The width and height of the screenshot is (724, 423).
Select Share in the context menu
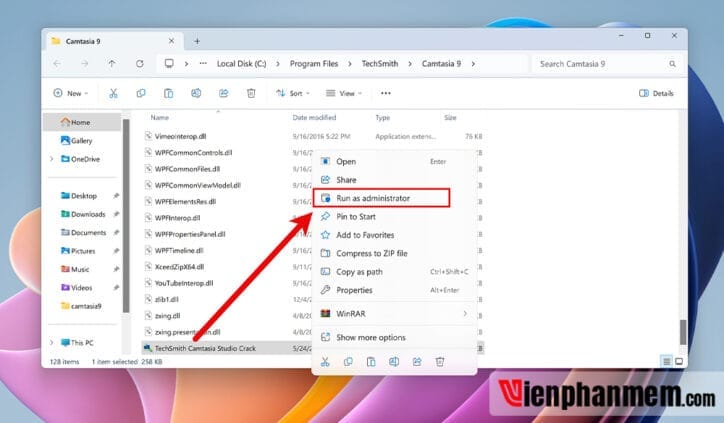(x=395, y=180)
